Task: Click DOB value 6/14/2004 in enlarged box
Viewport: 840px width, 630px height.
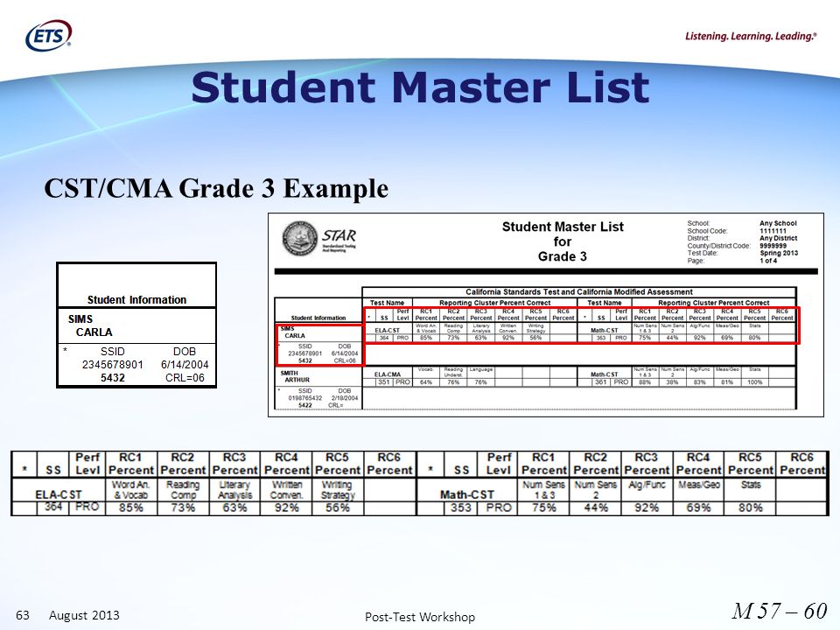Action: 185,365
